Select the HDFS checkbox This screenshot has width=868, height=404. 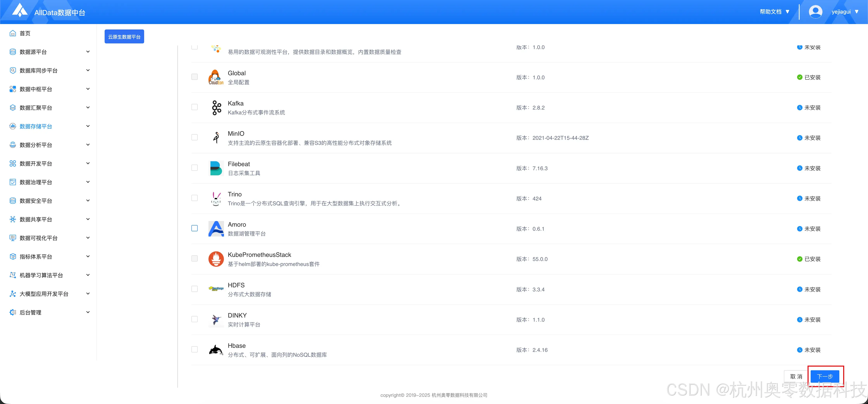pyautogui.click(x=194, y=289)
